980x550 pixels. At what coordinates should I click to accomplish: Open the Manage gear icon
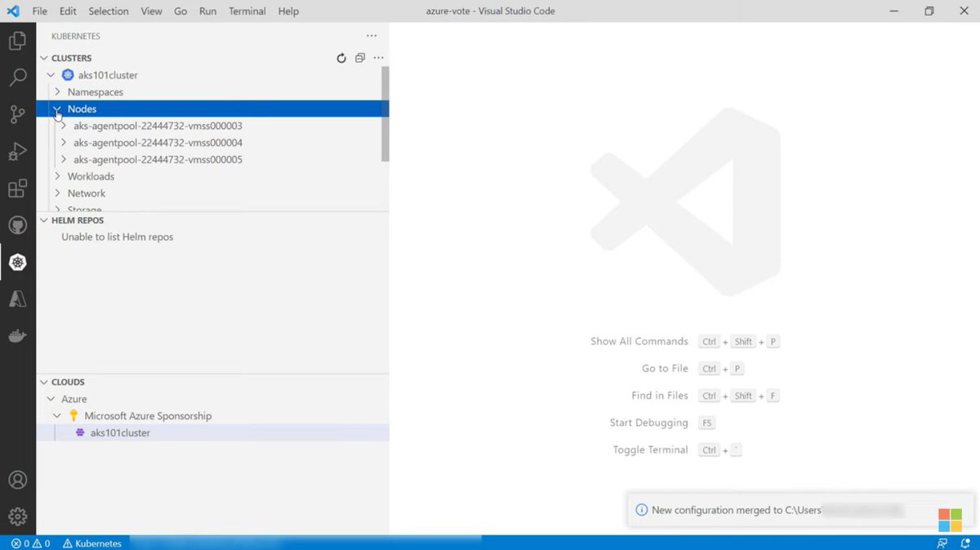(17, 517)
